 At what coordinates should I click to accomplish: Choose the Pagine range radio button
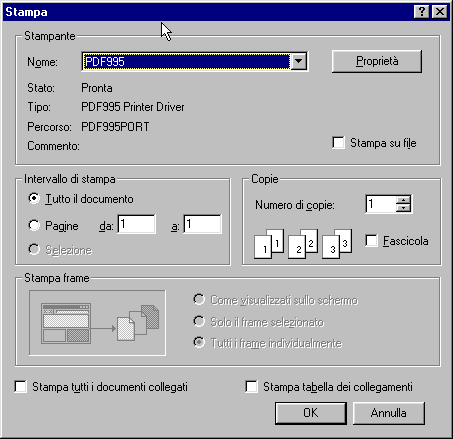tap(34, 225)
